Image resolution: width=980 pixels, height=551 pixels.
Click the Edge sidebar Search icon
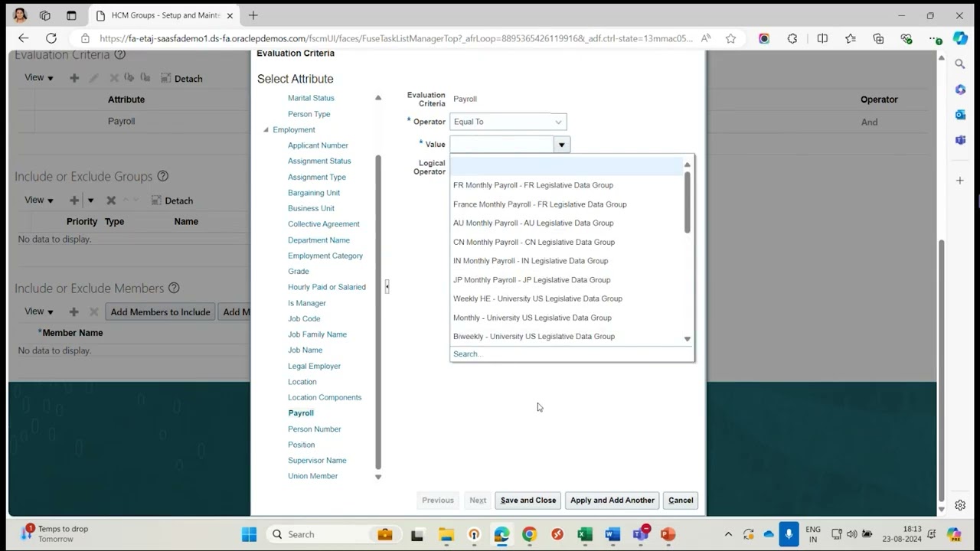coord(960,64)
